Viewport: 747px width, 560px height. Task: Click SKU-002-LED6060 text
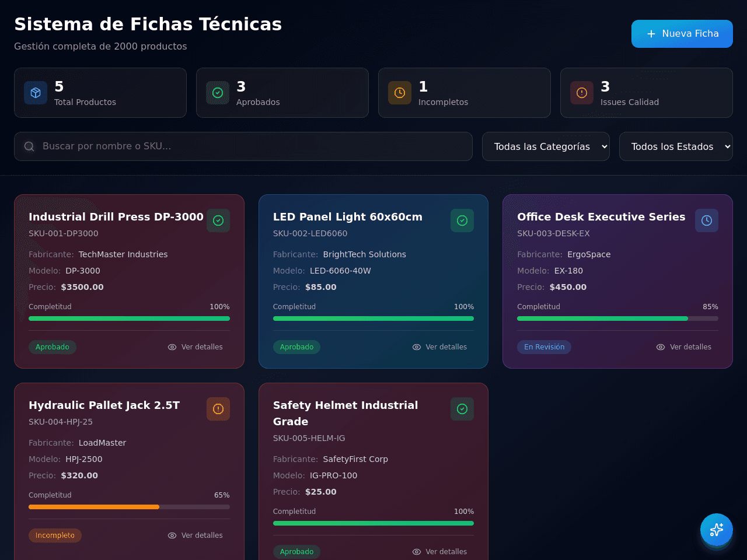pos(310,233)
